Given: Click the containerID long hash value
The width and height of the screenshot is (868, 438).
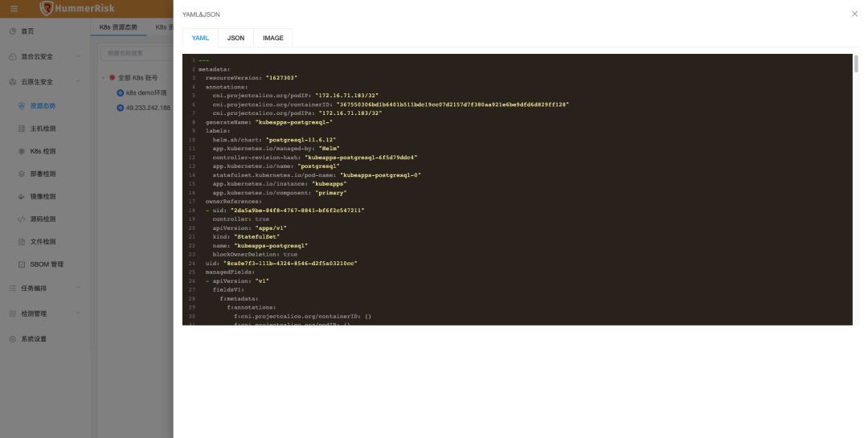Looking at the screenshot, I should (x=452, y=104).
